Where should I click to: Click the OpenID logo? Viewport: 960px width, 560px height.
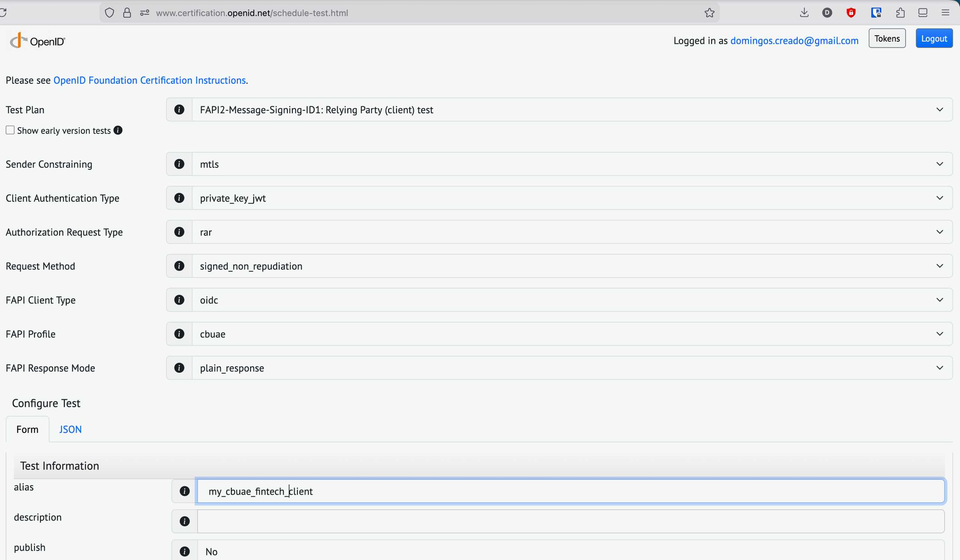coord(37,40)
